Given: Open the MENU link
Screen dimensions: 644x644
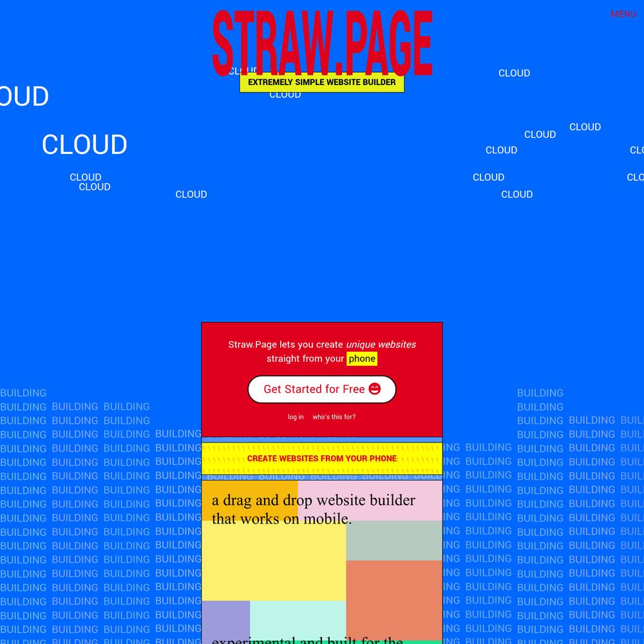Looking at the screenshot, I should click(x=623, y=14).
